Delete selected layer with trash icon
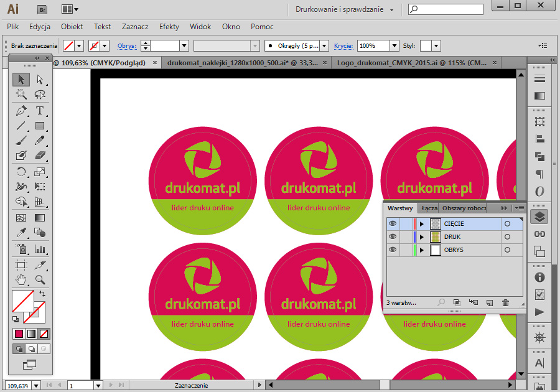Viewport: 560px width, 392px height. [505, 303]
